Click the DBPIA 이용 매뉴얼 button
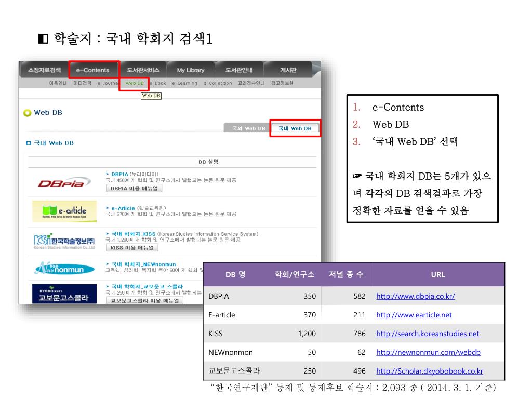This screenshot has height=399, width=532. coord(134,188)
